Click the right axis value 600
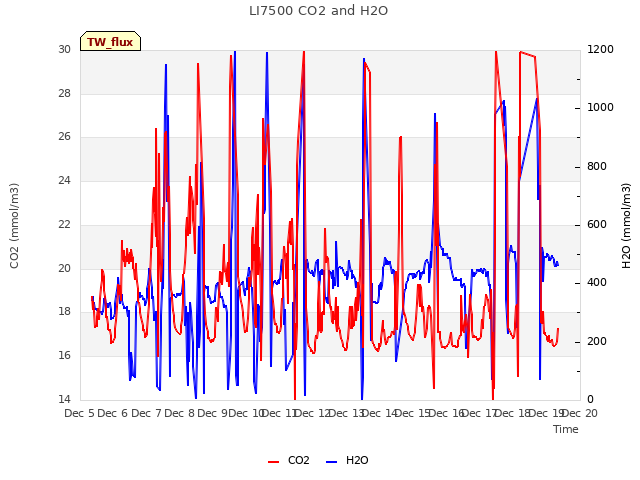The image size is (640, 480). [x=597, y=224]
